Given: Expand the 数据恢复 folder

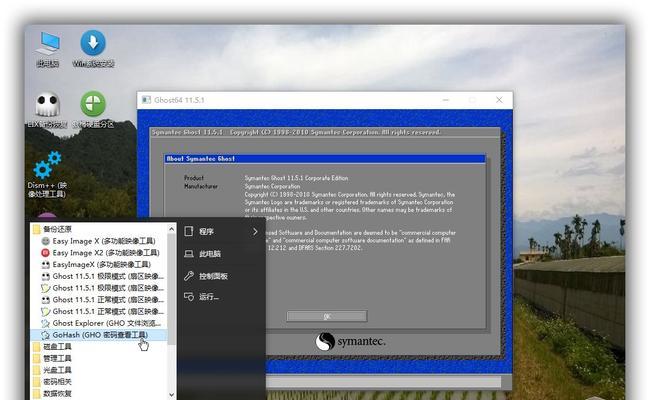Looking at the screenshot, I should click(52, 393).
